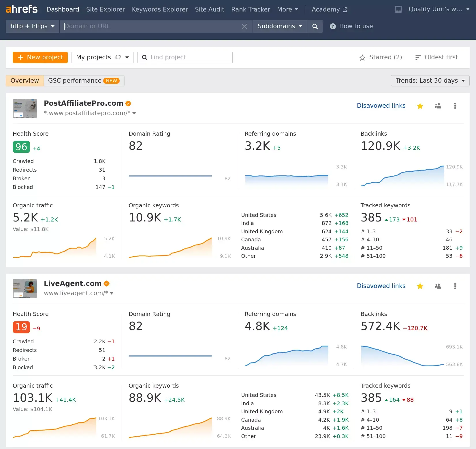Open Academy via the external link icon

(345, 9)
